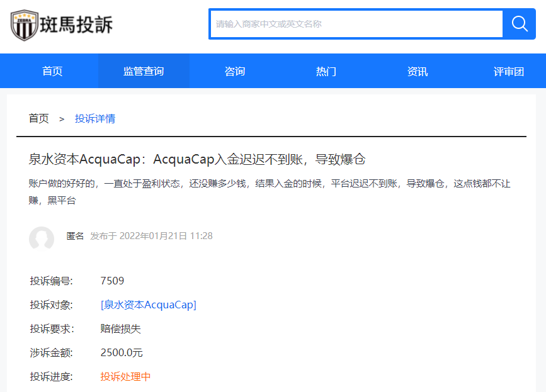
Task: Click the complaint number 7509
Action: [112, 281]
